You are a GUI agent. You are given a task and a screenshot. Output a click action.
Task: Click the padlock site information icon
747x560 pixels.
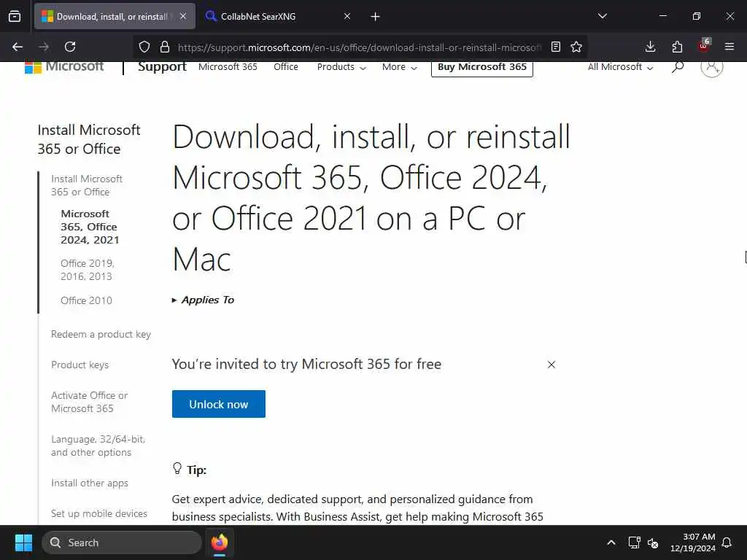point(165,47)
